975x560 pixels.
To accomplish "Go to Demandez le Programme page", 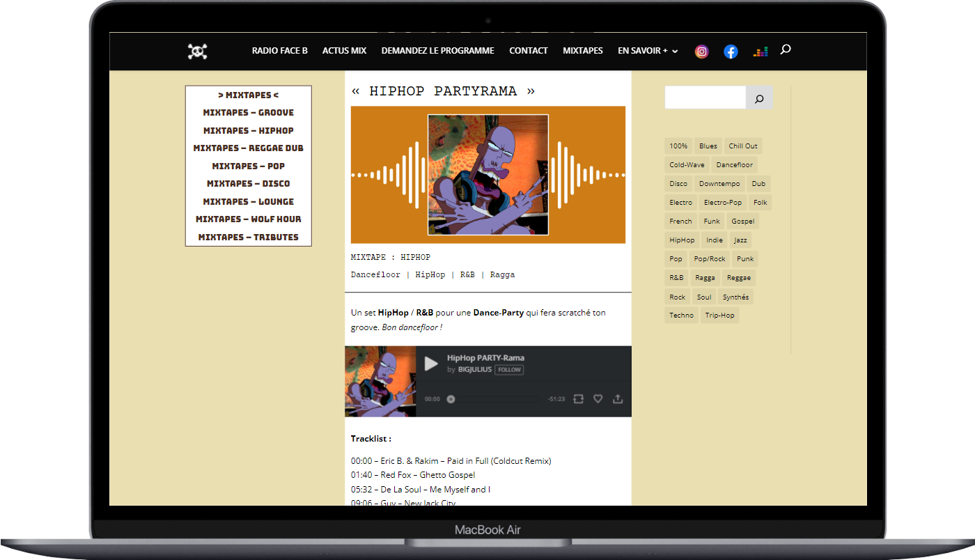I will point(437,51).
